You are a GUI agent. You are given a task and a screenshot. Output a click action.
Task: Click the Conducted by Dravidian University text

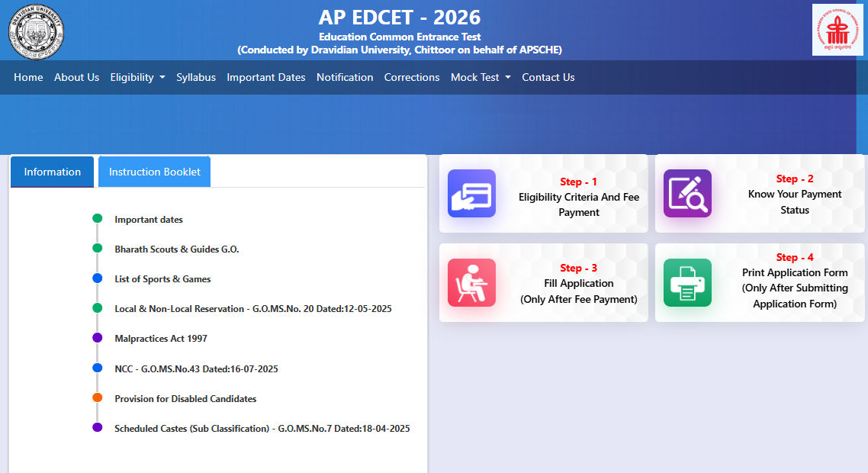tap(400, 50)
